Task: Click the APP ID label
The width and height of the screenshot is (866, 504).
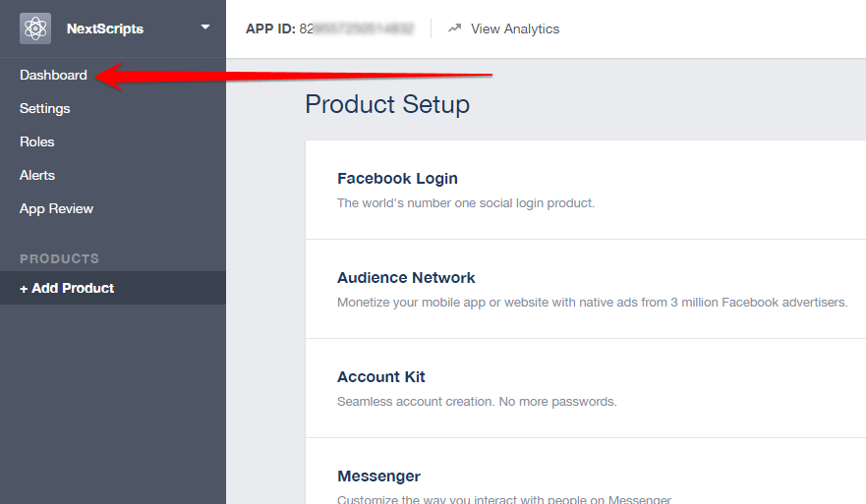Action: point(270,28)
